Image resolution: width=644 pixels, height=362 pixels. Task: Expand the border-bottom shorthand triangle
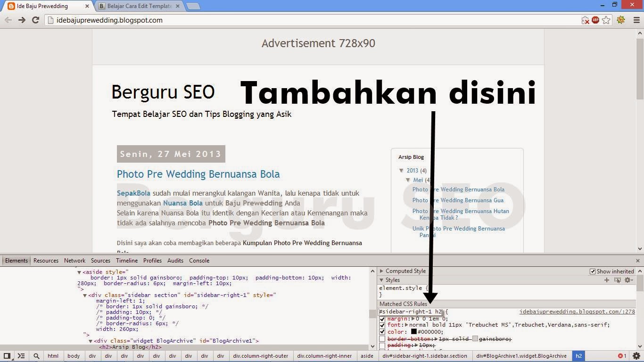point(436,339)
